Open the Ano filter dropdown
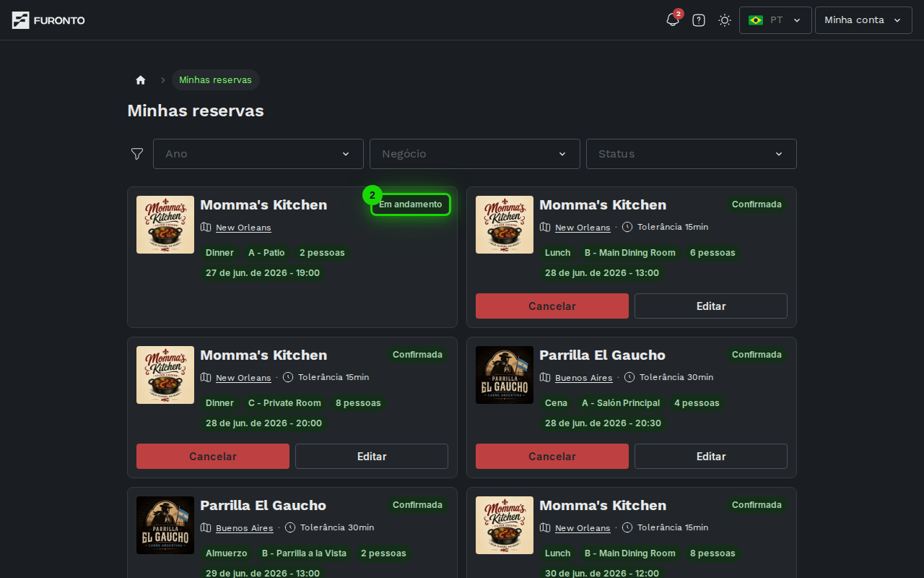924x578 pixels. (258, 154)
